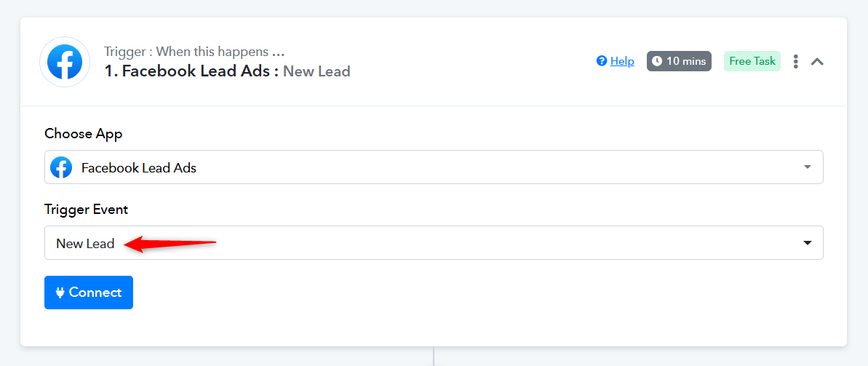Click the 10 mins polling badge
868x366 pixels.
point(679,61)
